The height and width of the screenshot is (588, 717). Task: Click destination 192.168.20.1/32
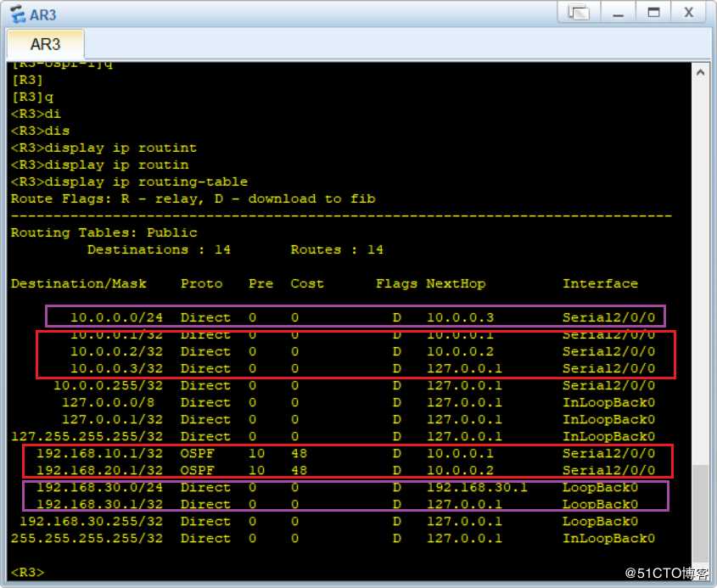(99, 470)
